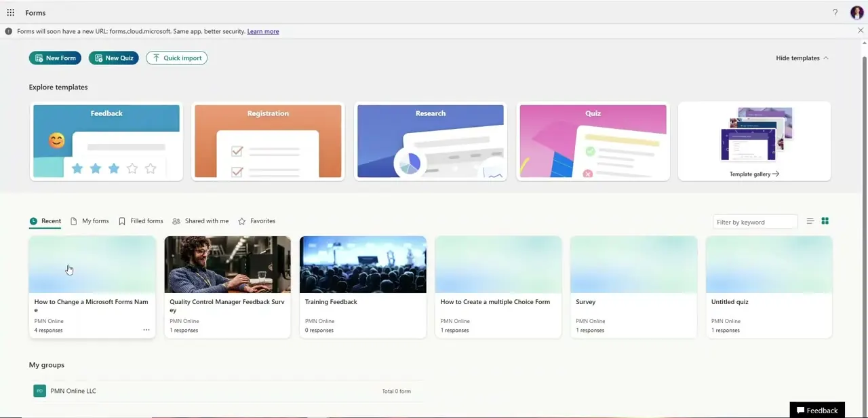Click the PMN Online LLC group icon
This screenshot has height=418, width=868.
pyautogui.click(x=40, y=391)
